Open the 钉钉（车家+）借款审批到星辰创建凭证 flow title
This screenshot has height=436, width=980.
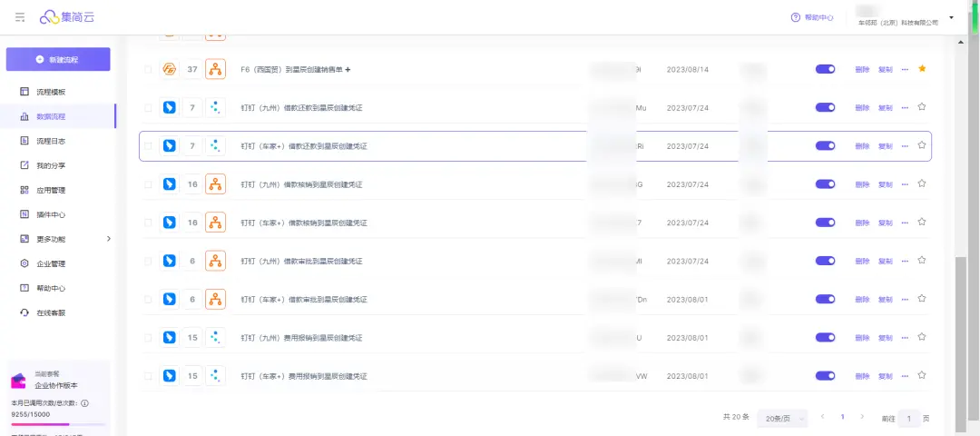(x=304, y=300)
